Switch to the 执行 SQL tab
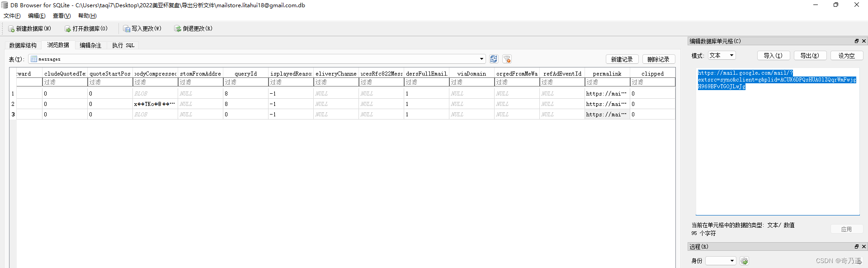Viewport: 868px width, 268px height. [123, 45]
